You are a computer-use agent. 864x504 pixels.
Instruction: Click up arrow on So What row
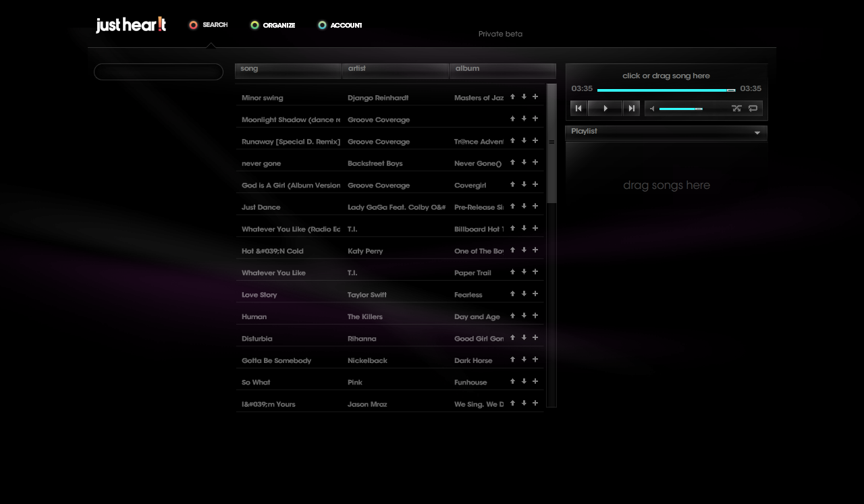[512, 381]
